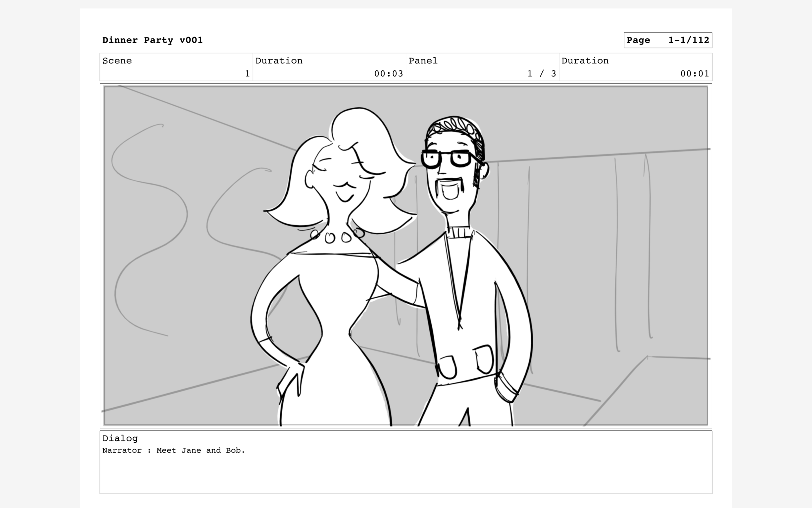Click inside the empty dialog text area
This screenshot has height=508, width=812.
pyautogui.click(x=403, y=477)
